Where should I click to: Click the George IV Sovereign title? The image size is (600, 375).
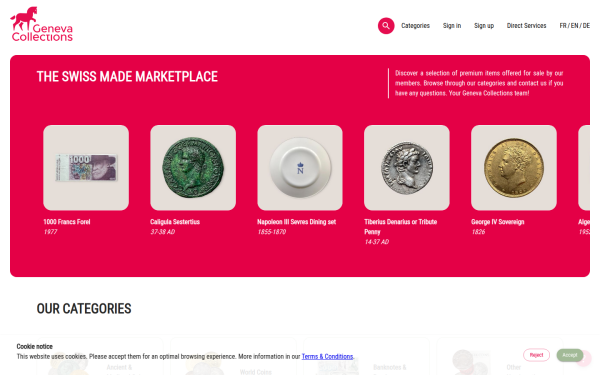click(497, 222)
